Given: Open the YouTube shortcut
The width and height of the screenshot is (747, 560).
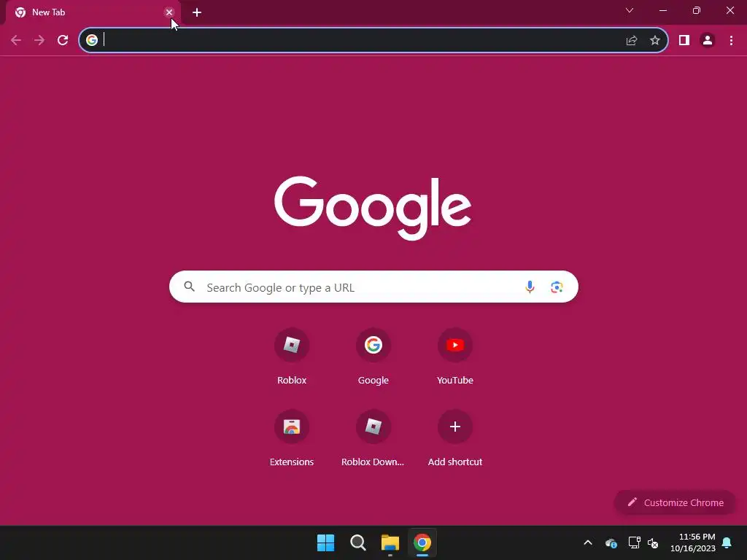Looking at the screenshot, I should 455,356.
